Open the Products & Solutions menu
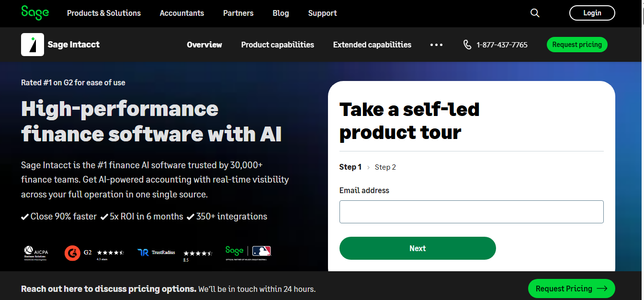This screenshot has width=644, height=300. (104, 13)
